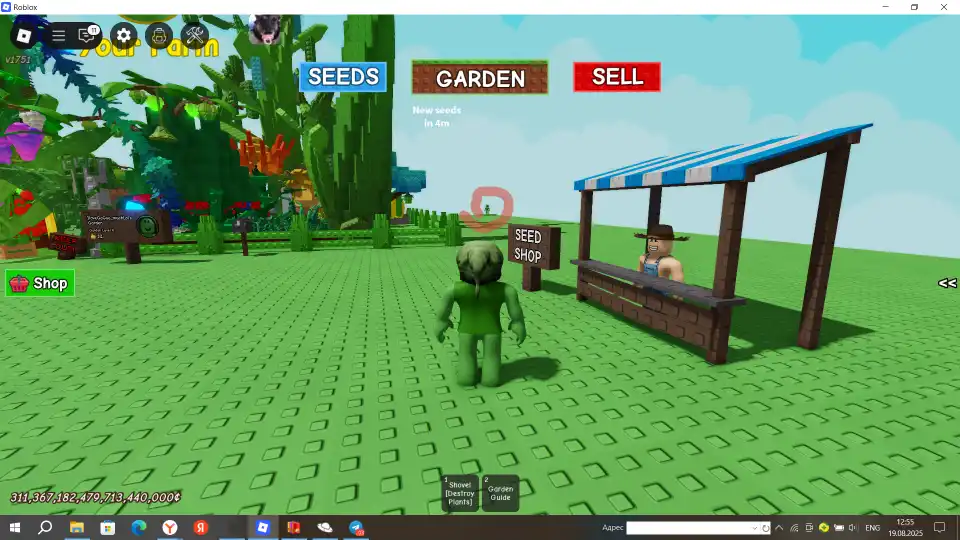Click the garden owner sign board

[x=127, y=227]
